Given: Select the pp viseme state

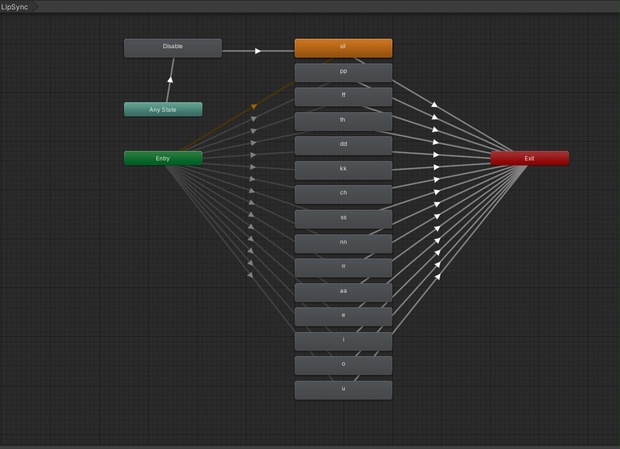Looking at the screenshot, I should 343,72.
